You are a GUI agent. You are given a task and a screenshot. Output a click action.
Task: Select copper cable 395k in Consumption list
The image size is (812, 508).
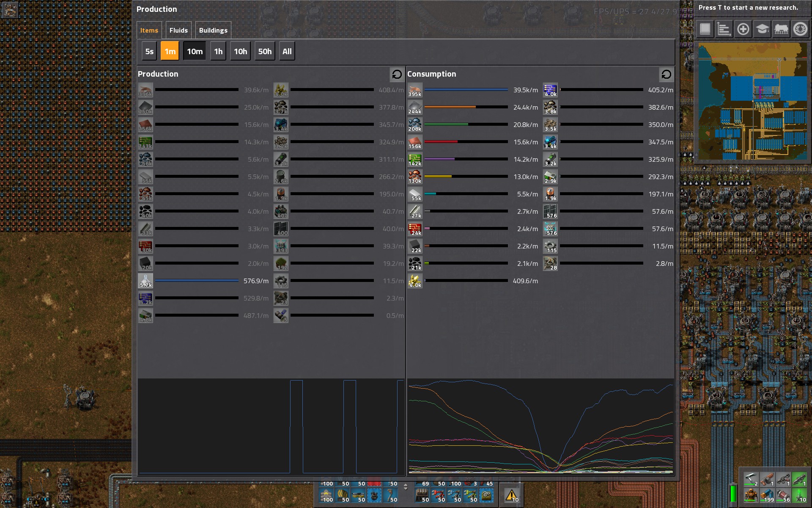(415, 90)
